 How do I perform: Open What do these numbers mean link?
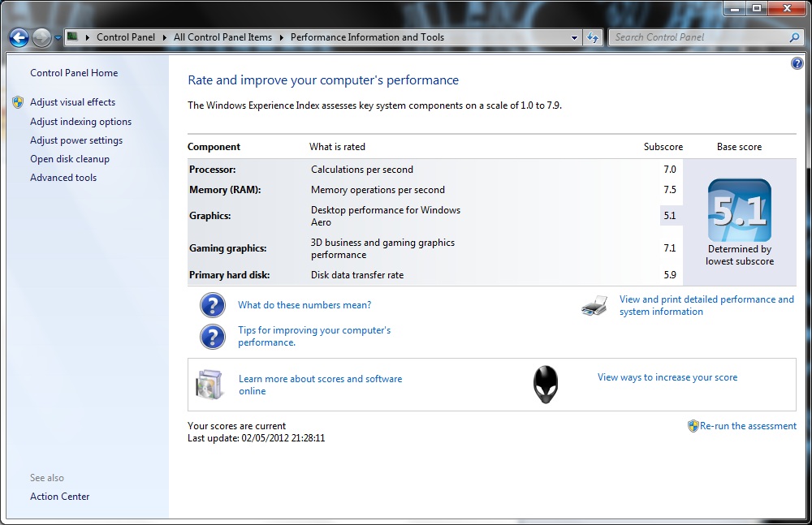point(304,305)
